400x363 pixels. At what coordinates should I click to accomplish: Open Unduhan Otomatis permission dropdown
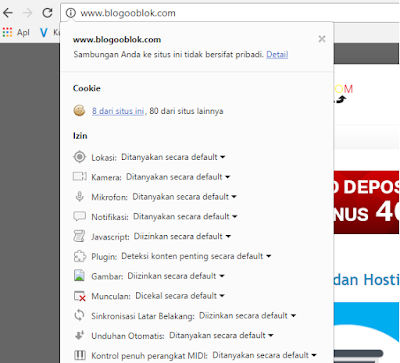coord(221,335)
